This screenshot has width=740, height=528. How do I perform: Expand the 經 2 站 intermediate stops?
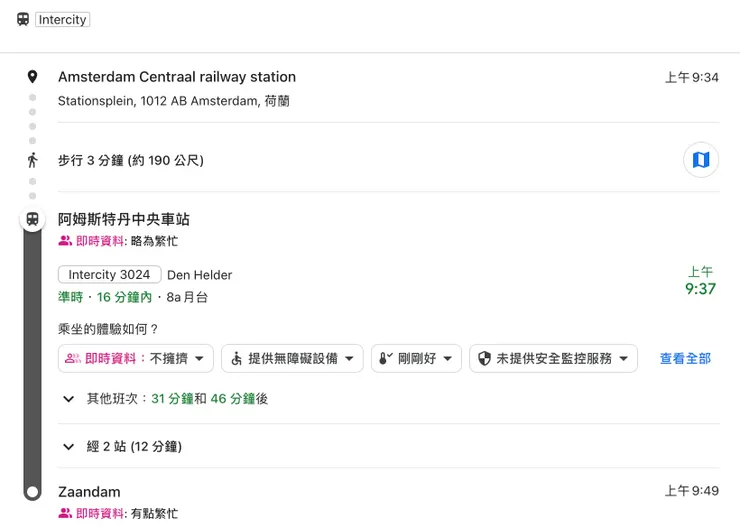click(x=68, y=446)
